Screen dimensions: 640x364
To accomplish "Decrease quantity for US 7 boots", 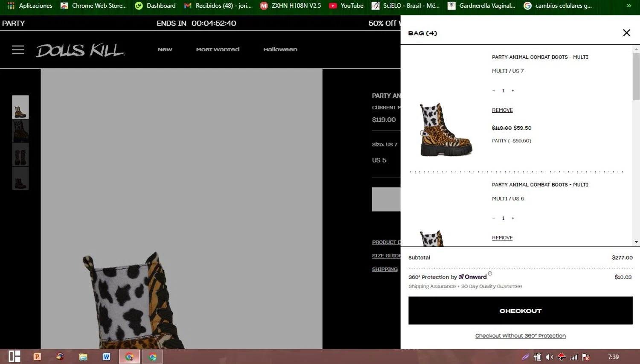I will click(494, 90).
